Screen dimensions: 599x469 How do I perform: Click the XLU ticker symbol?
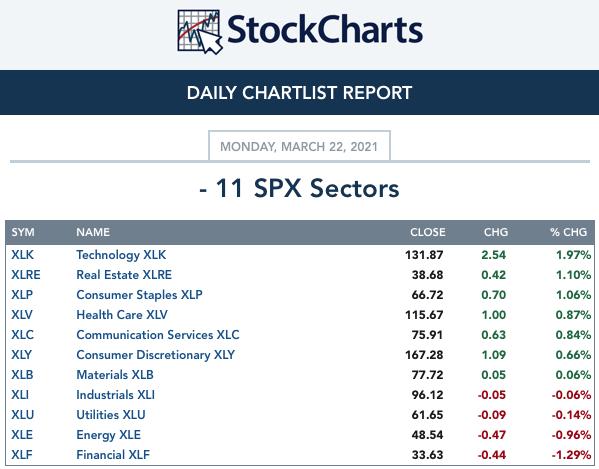23,414
